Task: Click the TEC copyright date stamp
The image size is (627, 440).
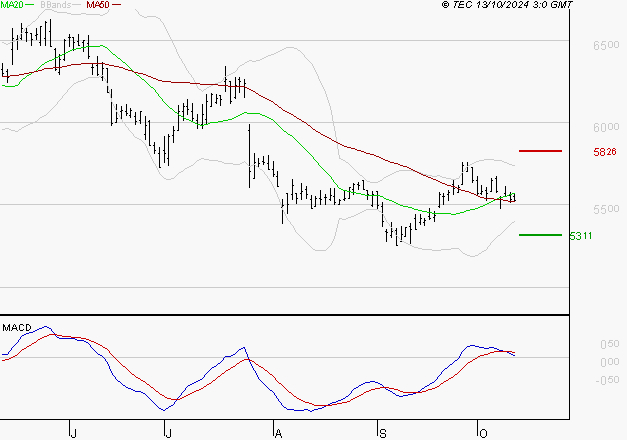Action: click(x=507, y=5)
